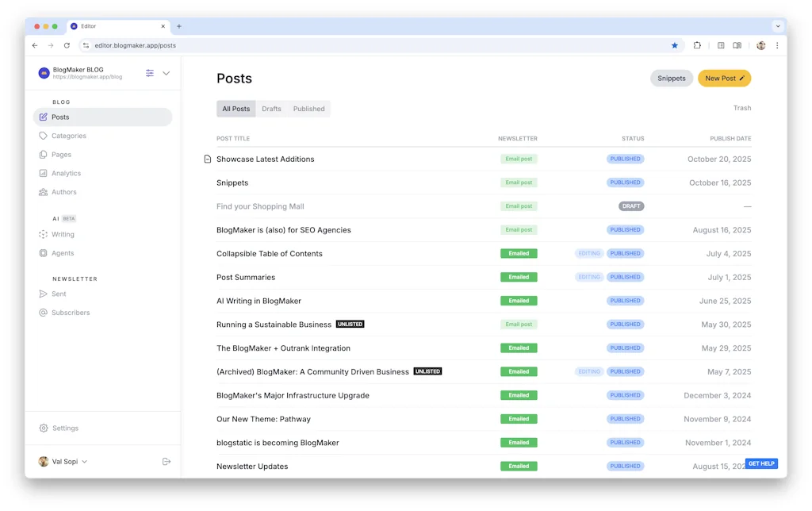Click the Agents chip icon
Viewport: 812px width, 511px height.
44,253
